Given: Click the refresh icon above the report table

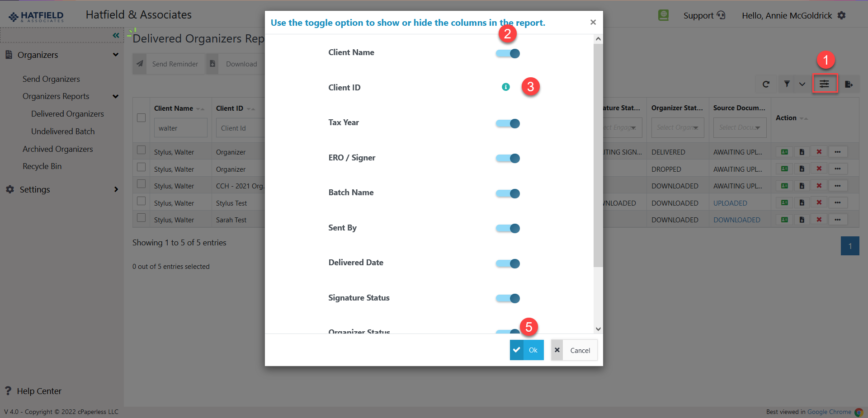Looking at the screenshot, I should [766, 84].
